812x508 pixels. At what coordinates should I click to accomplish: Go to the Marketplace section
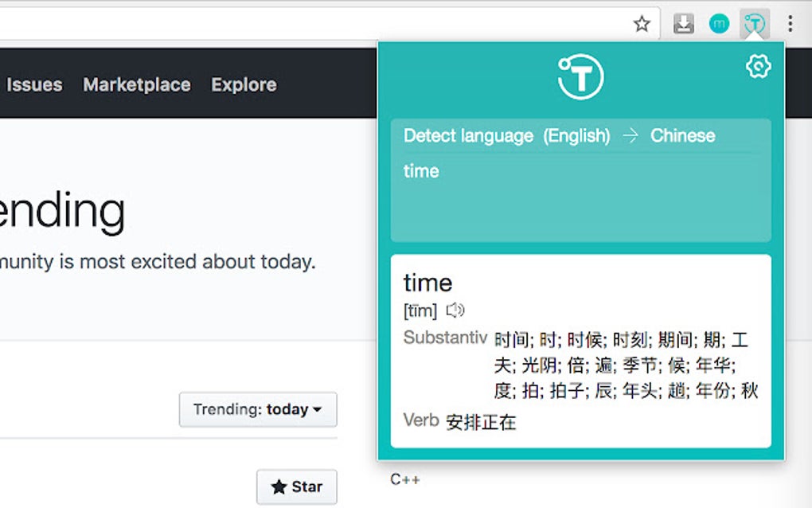click(x=136, y=84)
